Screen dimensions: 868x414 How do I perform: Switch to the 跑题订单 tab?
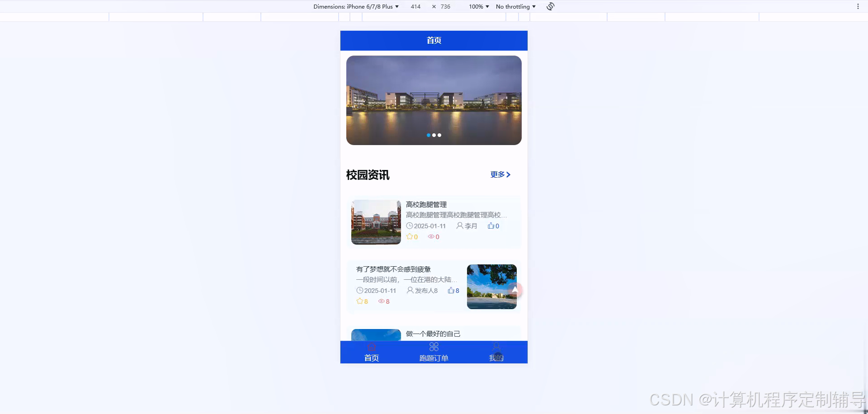click(x=434, y=358)
